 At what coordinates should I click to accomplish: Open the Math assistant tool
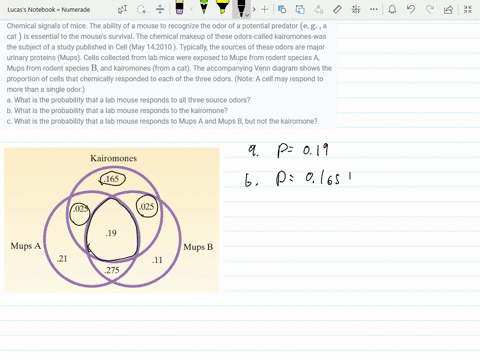pos(356,9)
